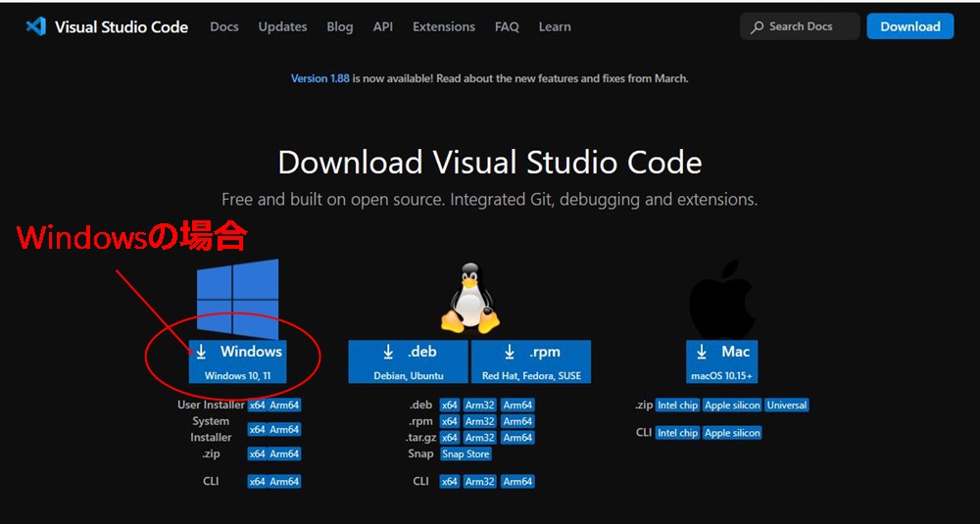The width and height of the screenshot is (980, 524).
Task: Download Mac CLI Apple silicon
Action: (732, 433)
